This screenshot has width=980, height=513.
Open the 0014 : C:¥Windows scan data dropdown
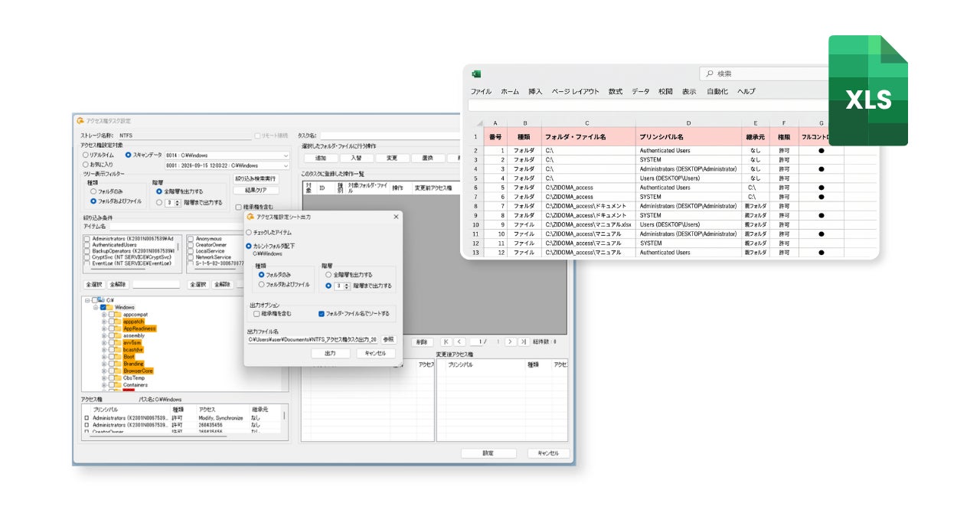227,155
